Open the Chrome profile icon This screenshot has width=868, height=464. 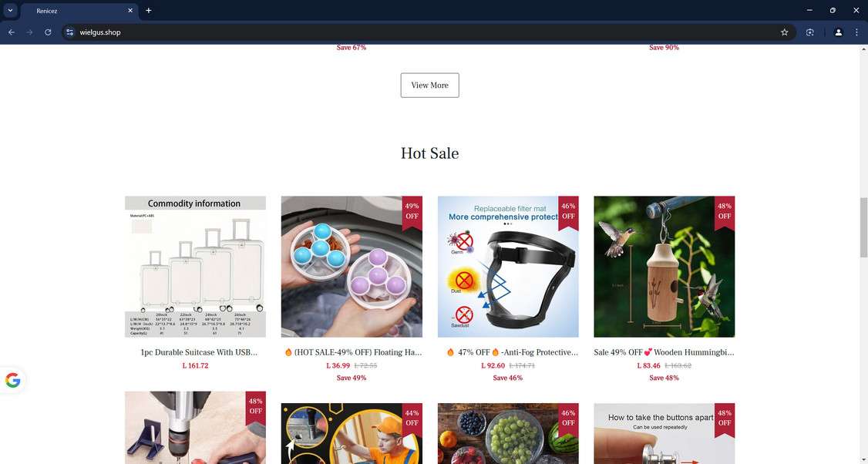[838, 32]
